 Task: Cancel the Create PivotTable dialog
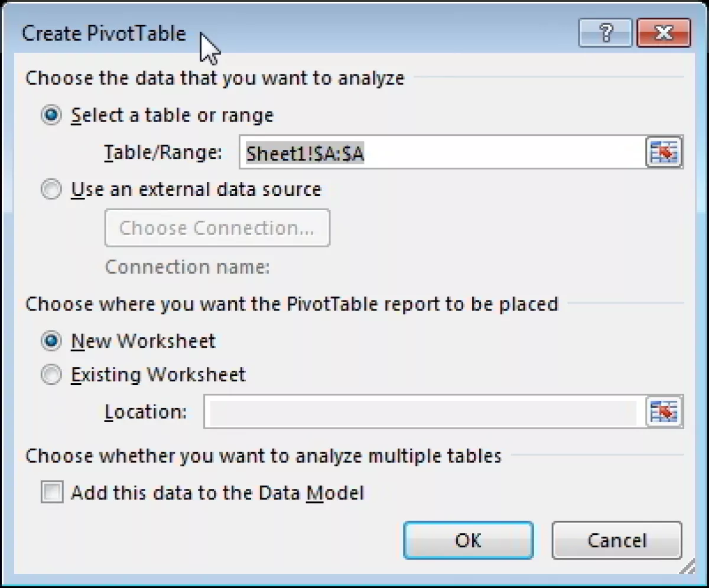(x=616, y=540)
